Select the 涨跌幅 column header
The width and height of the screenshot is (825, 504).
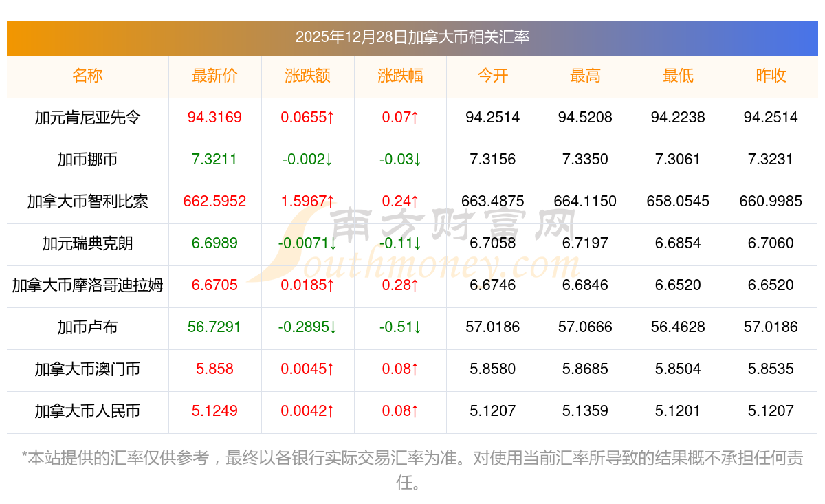(x=400, y=76)
